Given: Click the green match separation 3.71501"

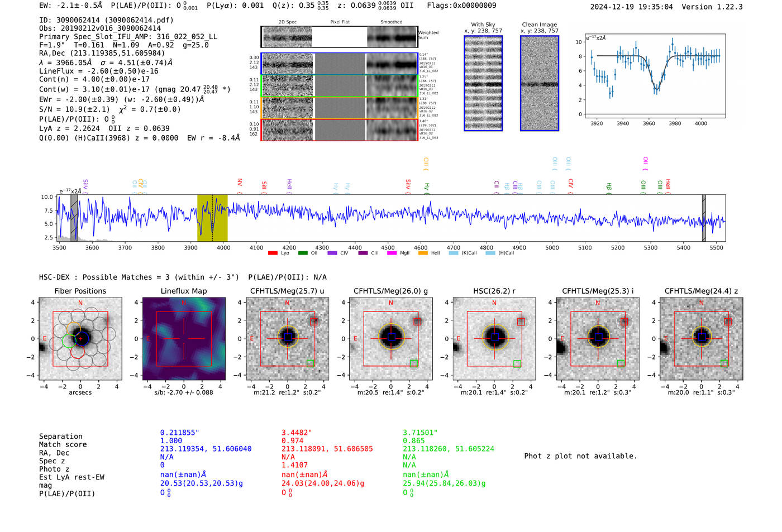Looking at the screenshot, I should [420, 433].
